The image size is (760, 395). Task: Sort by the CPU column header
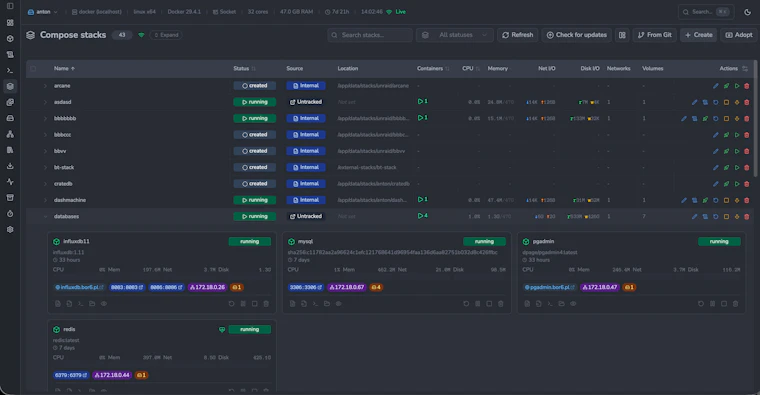(471, 68)
